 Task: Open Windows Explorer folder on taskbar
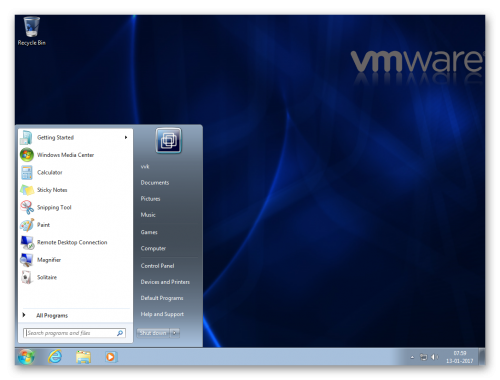coord(83,357)
